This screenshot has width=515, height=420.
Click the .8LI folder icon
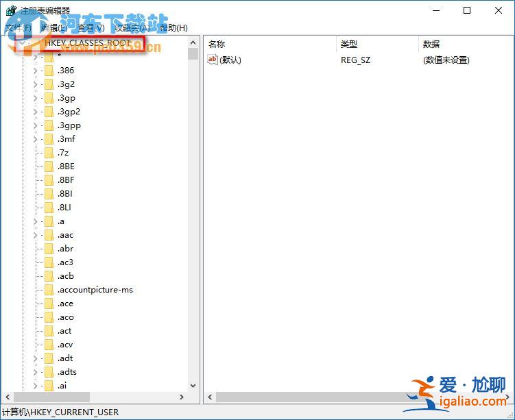tap(49, 208)
